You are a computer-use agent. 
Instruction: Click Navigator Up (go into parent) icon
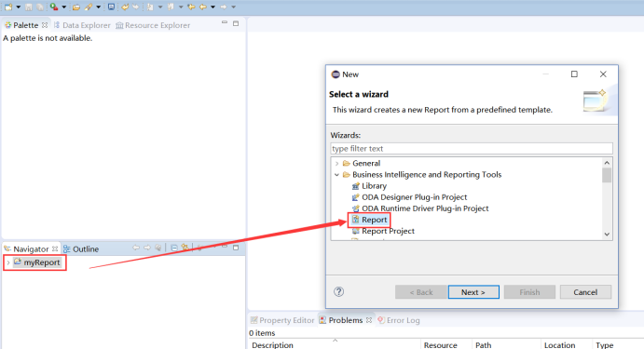(x=158, y=248)
